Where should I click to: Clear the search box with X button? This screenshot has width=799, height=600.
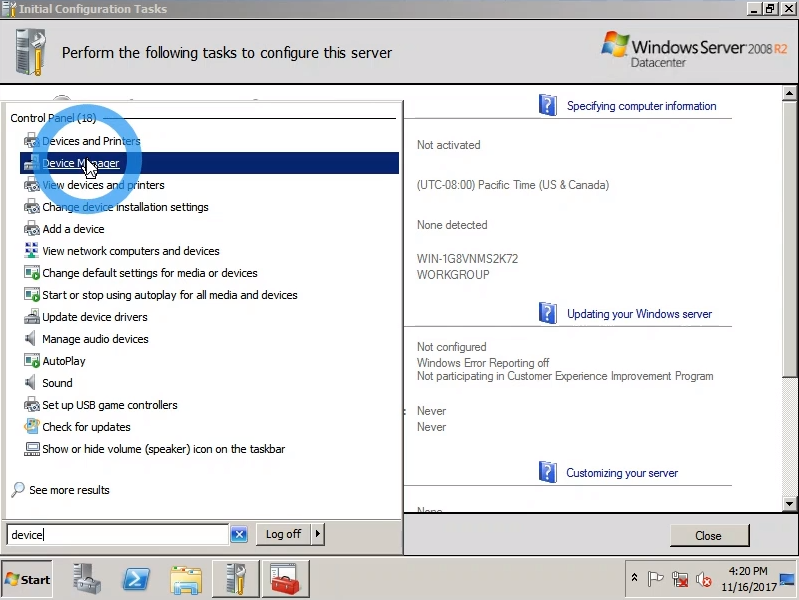(239, 534)
